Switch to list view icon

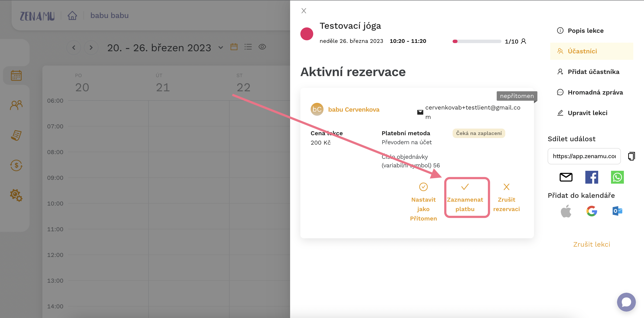(248, 47)
